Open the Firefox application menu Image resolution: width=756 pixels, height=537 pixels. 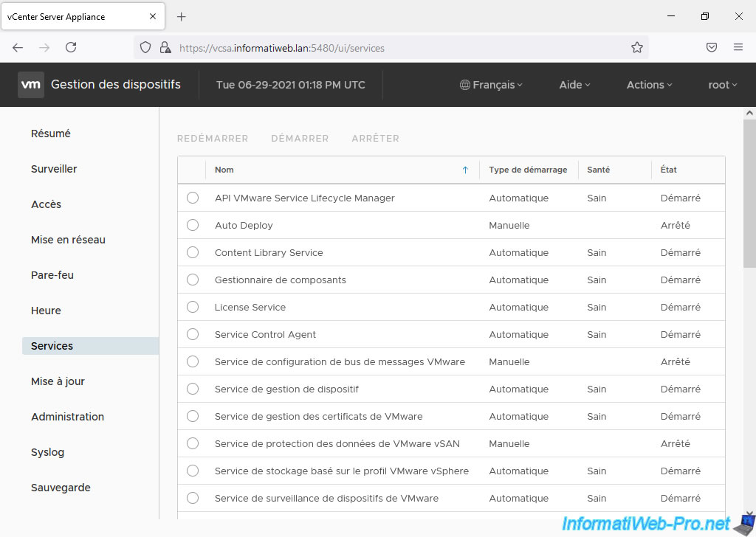(x=738, y=47)
